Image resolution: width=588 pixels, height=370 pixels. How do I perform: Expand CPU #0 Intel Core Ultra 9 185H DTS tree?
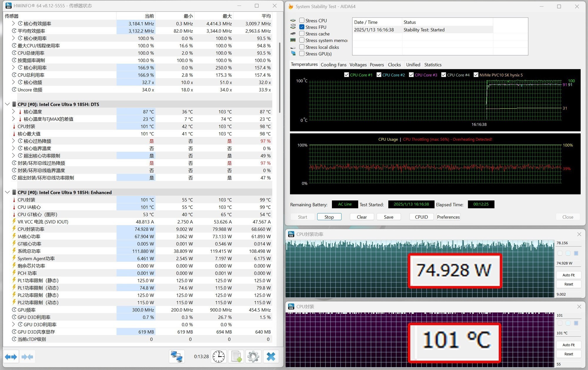point(7,104)
